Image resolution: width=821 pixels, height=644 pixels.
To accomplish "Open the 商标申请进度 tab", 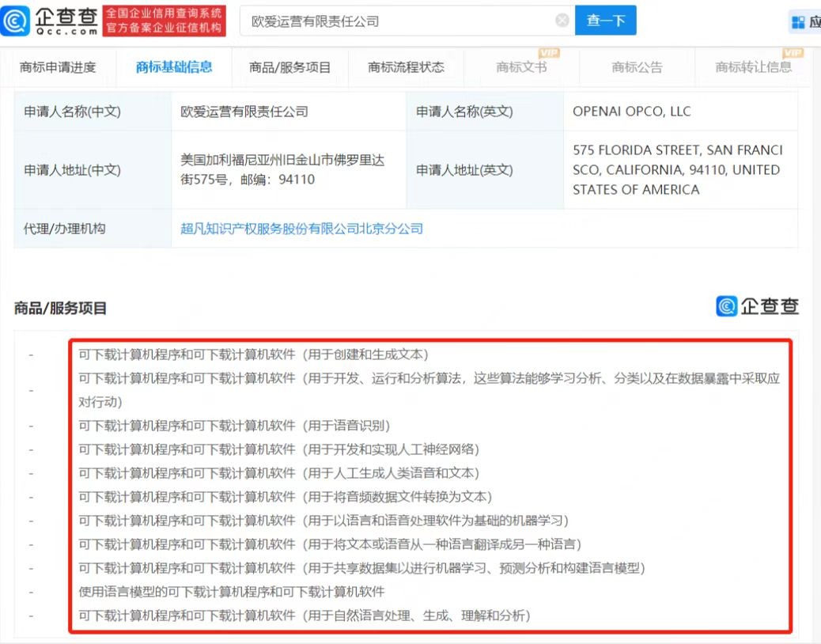I will coord(58,67).
